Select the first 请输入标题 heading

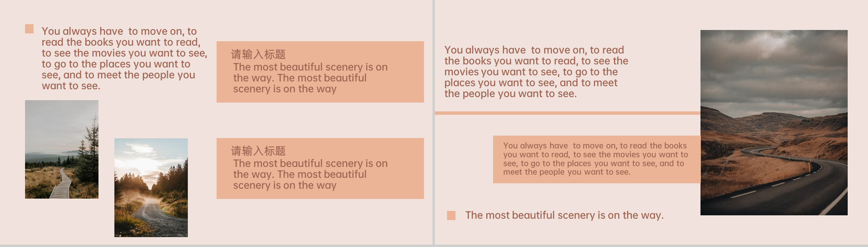click(258, 54)
